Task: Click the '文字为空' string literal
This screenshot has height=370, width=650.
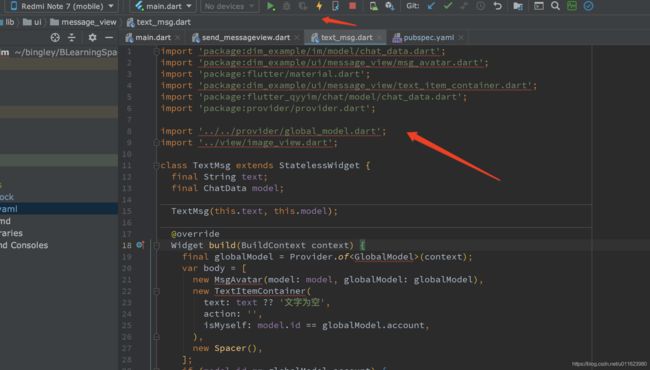Action: coord(302,302)
